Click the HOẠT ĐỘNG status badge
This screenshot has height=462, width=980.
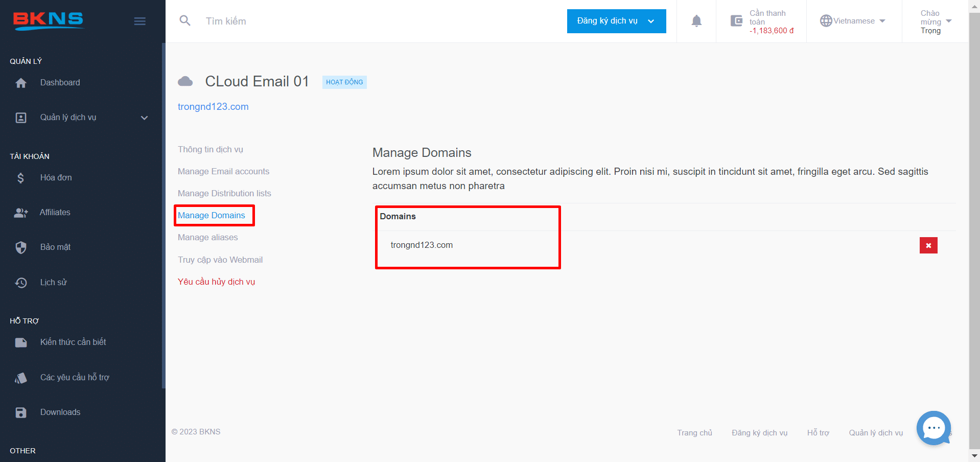pos(344,82)
